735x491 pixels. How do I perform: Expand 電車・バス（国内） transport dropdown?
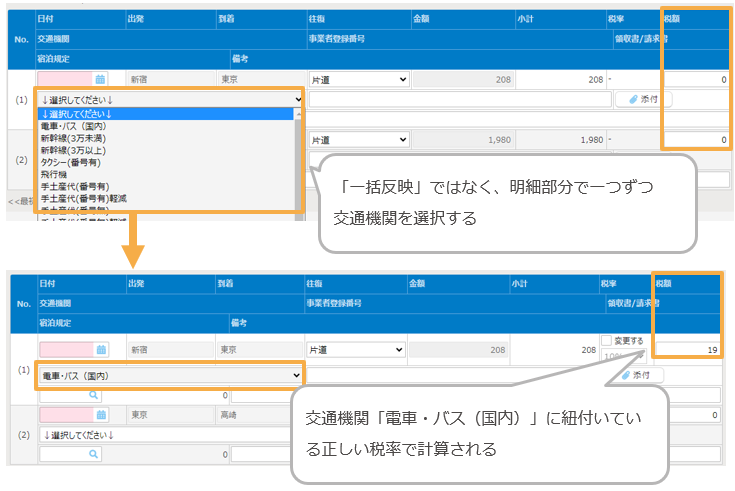click(169, 374)
